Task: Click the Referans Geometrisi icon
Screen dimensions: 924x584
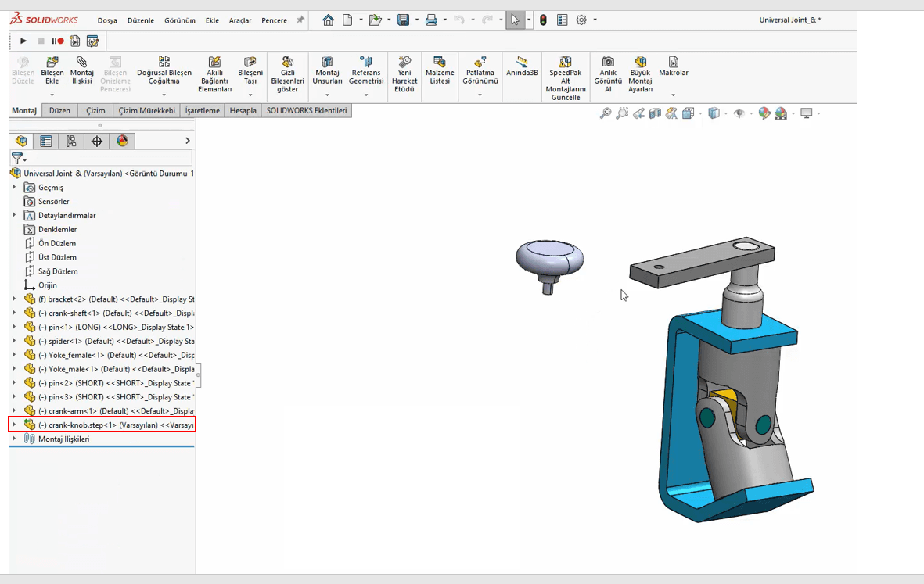Action: [x=366, y=62]
